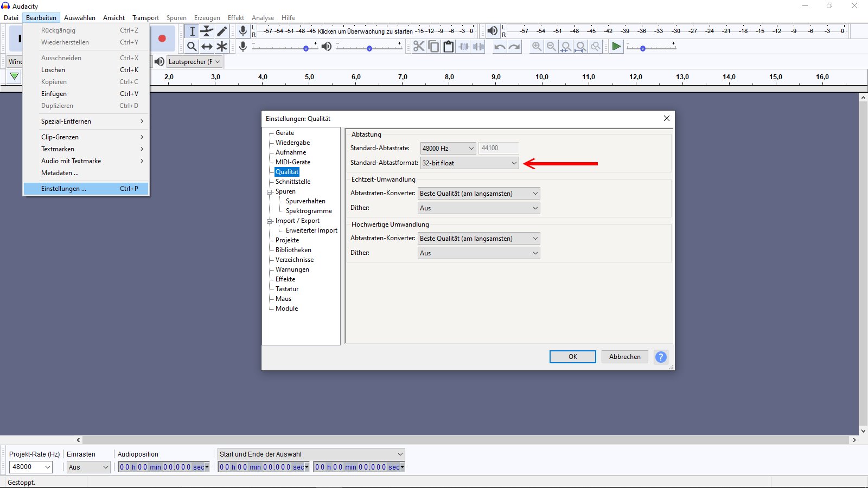Open the Standard-Abtastrate 48000 Hz dropdown

[x=448, y=148]
